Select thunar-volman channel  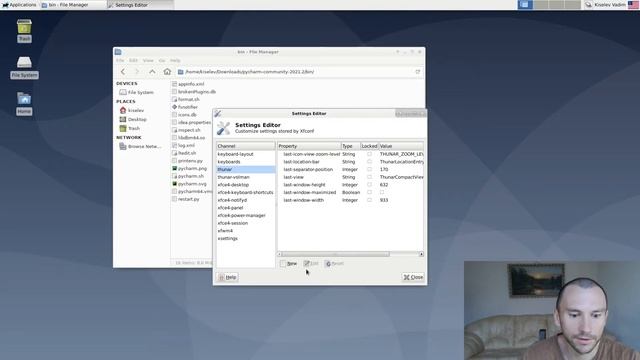coord(246,177)
